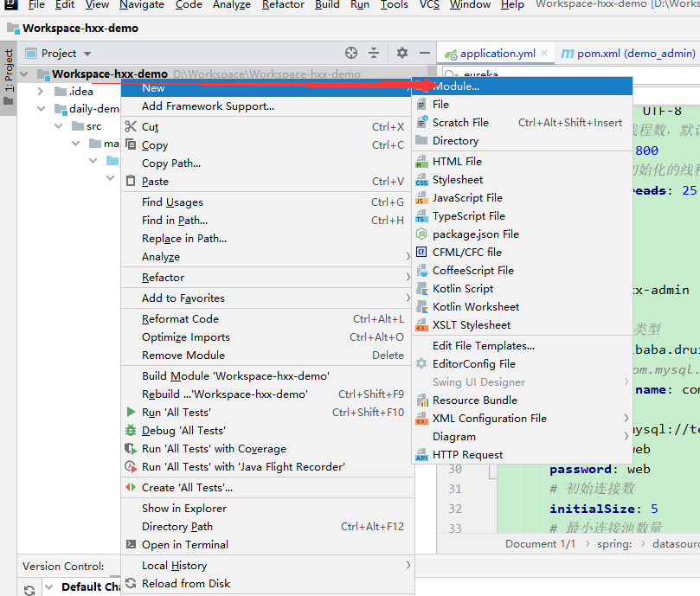Screen dimensions: 700x596
Task: Expand the .idea folder node
Action: 41,92
